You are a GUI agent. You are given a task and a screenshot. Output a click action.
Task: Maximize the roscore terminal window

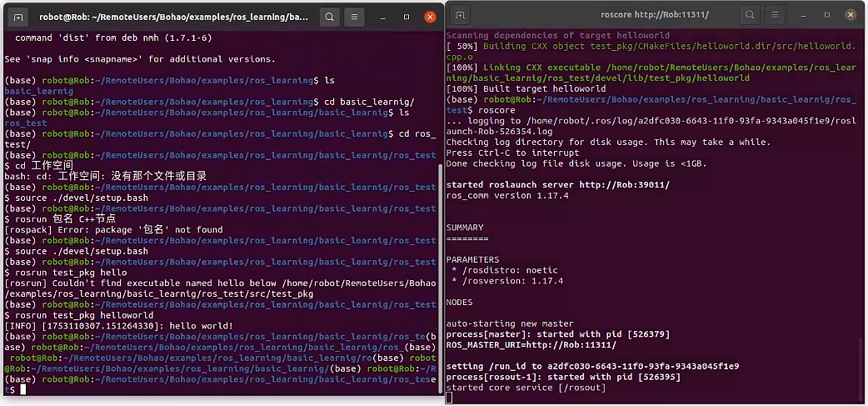point(827,15)
